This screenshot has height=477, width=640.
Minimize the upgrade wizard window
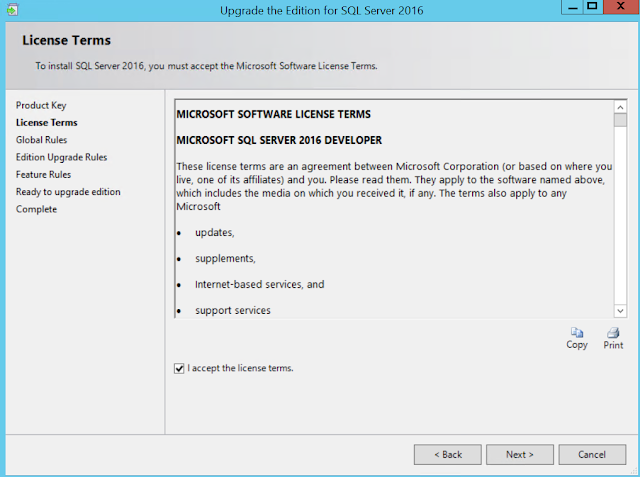(572, 7)
